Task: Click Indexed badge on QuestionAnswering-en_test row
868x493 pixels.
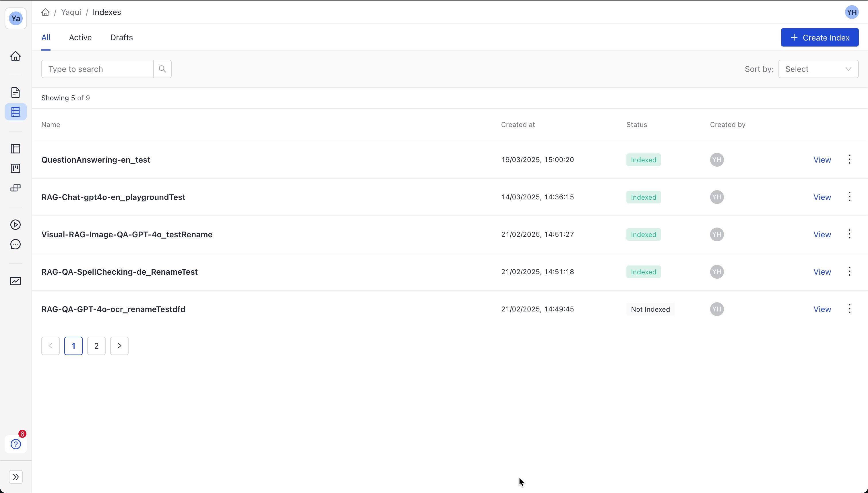Action: pyautogui.click(x=643, y=160)
